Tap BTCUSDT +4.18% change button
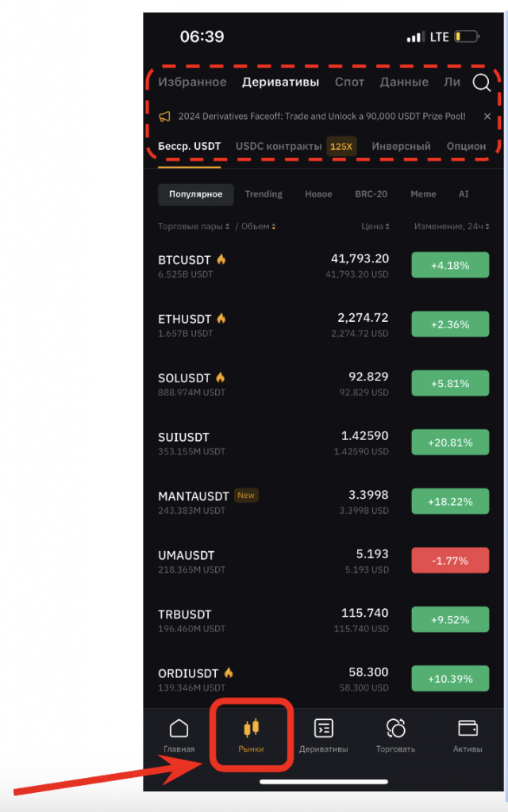Screen dimensions: 508x812 [x=450, y=265]
